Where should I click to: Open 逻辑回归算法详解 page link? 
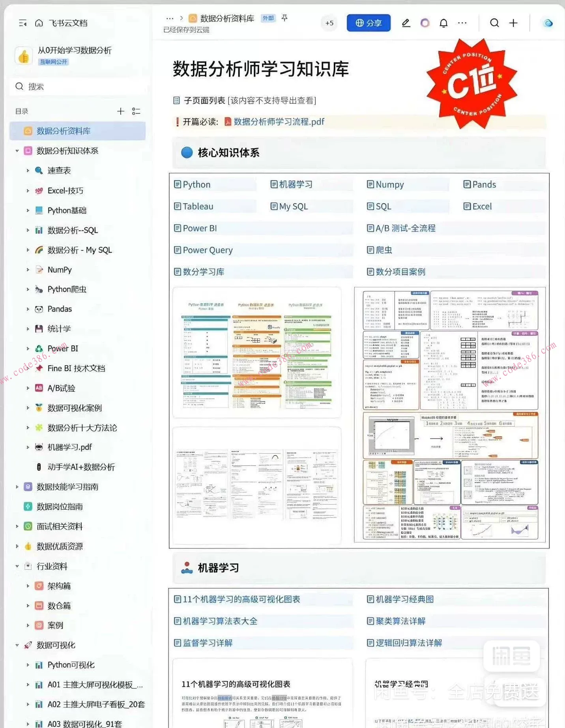click(x=408, y=643)
